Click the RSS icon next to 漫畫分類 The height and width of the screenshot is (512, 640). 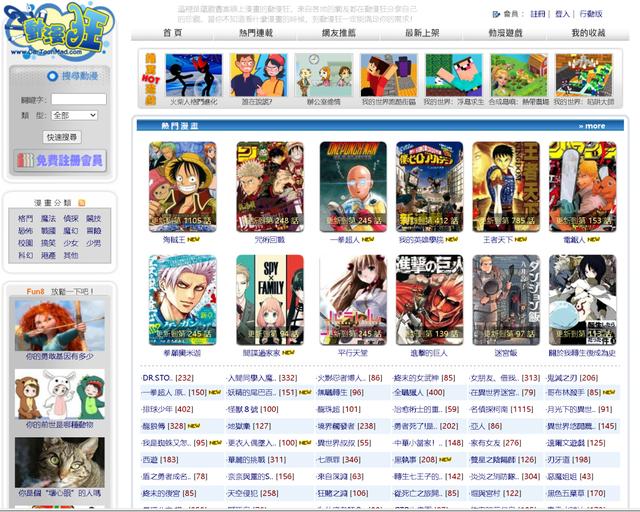tap(82, 203)
